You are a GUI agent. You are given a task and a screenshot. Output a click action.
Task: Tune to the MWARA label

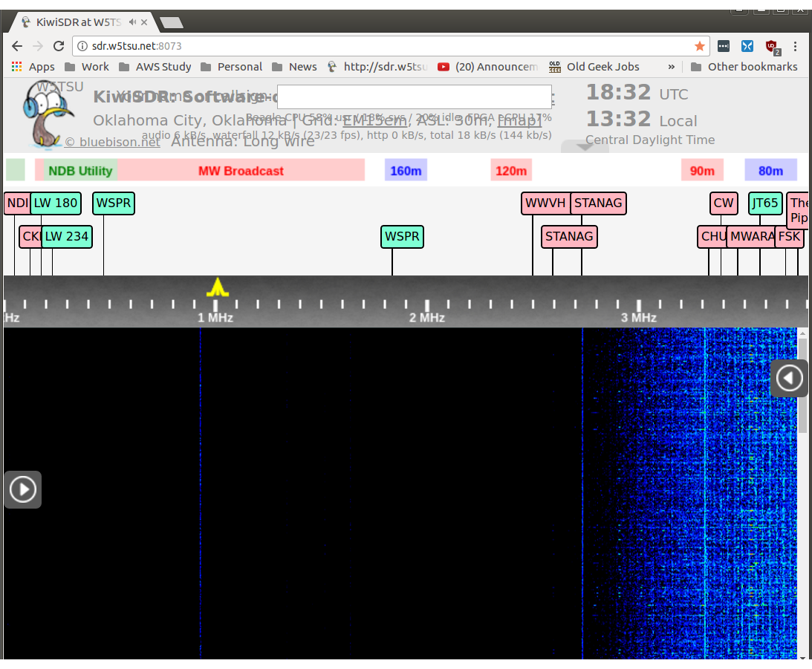click(751, 237)
